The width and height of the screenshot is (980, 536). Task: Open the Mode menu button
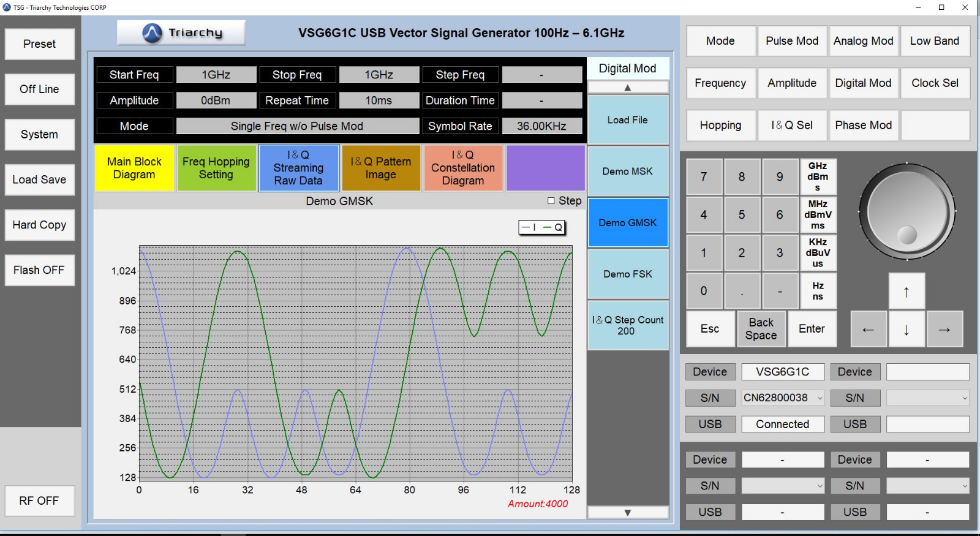click(x=721, y=41)
